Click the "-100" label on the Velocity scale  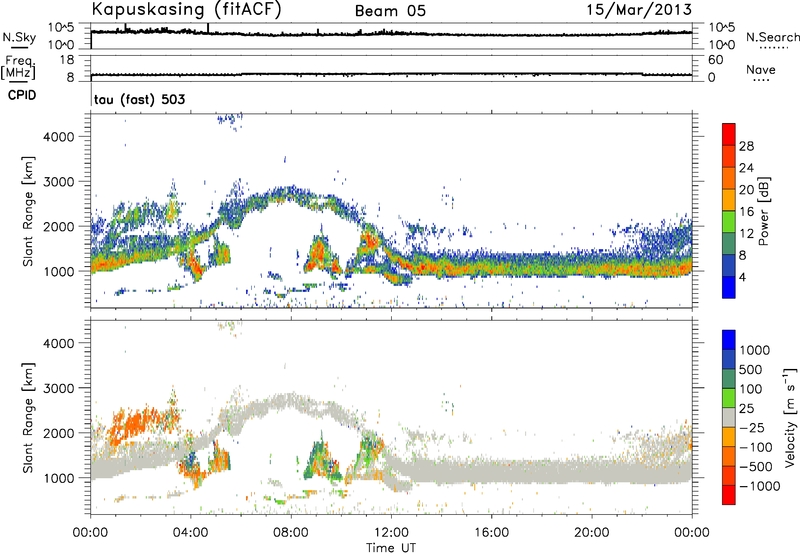(754, 447)
